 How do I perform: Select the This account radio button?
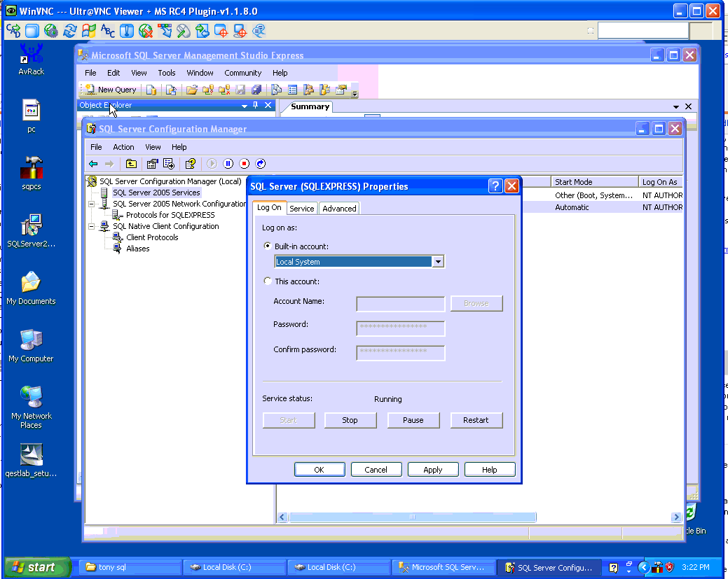click(x=268, y=281)
